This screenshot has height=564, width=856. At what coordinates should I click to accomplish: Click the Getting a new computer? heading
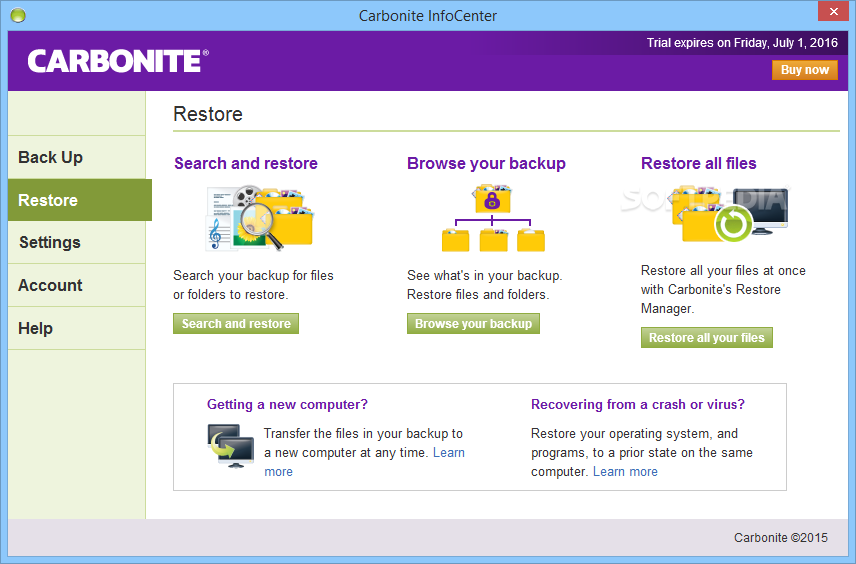(x=287, y=405)
